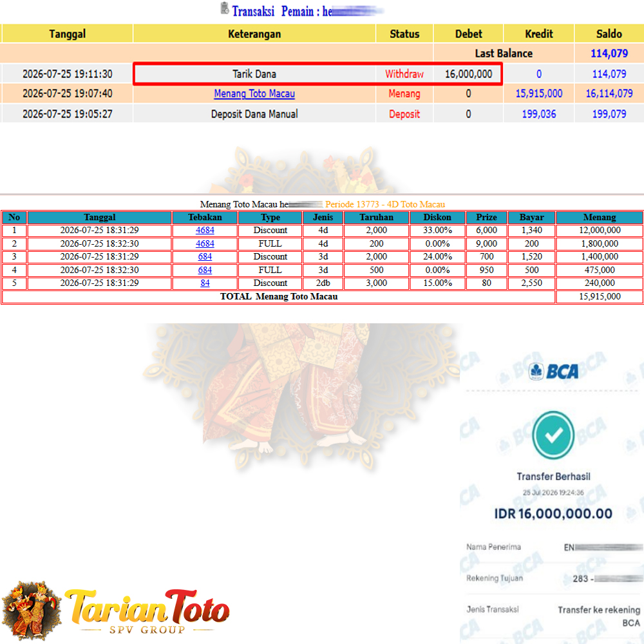This screenshot has height=644, width=644.
Task: Select the Tebakan column header
Action: (x=205, y=217)
